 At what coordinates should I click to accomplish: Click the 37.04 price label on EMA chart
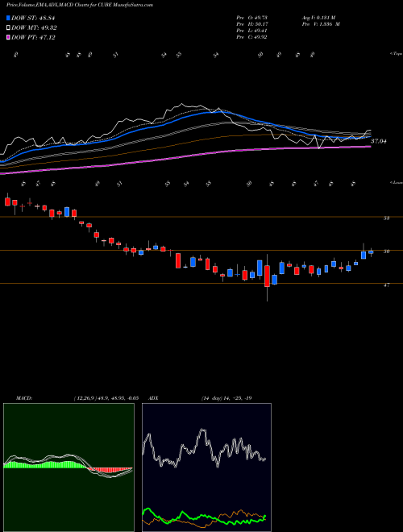[379, 141]
